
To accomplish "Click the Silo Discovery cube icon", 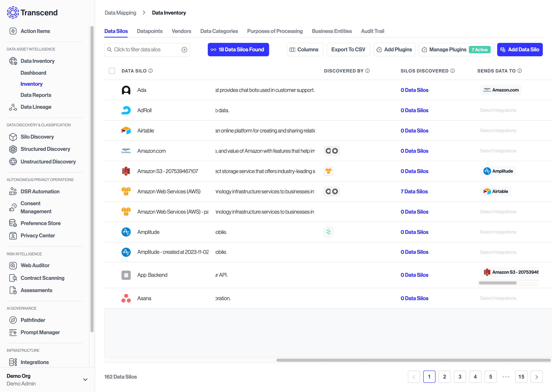I will (x=13, y=137).
